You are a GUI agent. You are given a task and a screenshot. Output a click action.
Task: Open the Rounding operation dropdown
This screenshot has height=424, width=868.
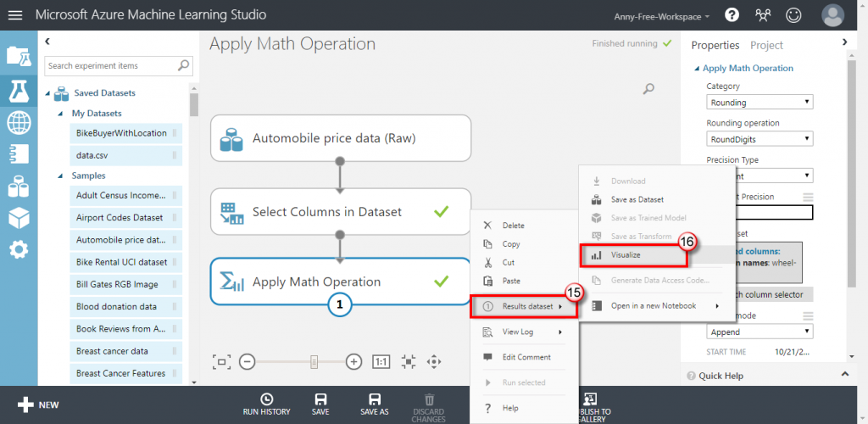[759, 139]
